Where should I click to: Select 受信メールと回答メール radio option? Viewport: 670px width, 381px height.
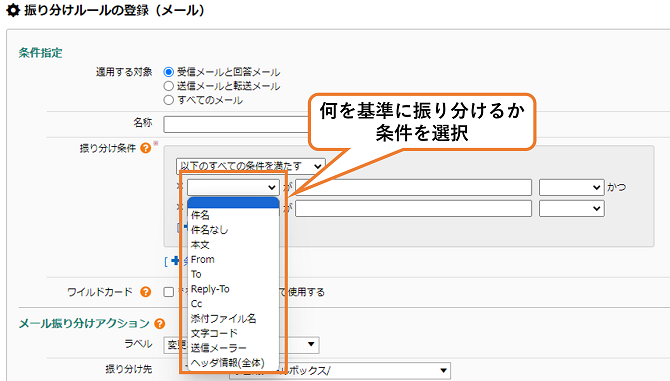(169, 72)
